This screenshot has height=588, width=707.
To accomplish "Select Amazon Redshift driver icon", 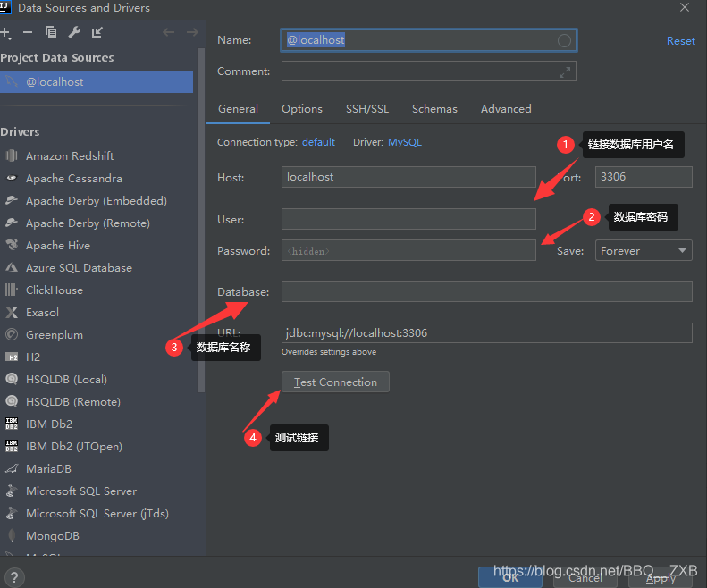I will (12, 156).
